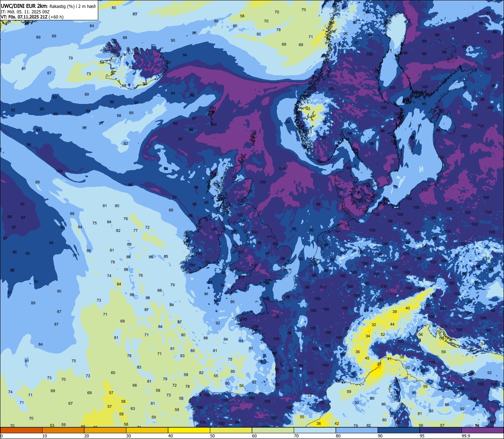The height and width of the screenshot is (439, 504).
Task: Click the legend scale label 40
Action: [x=170, y=436]
